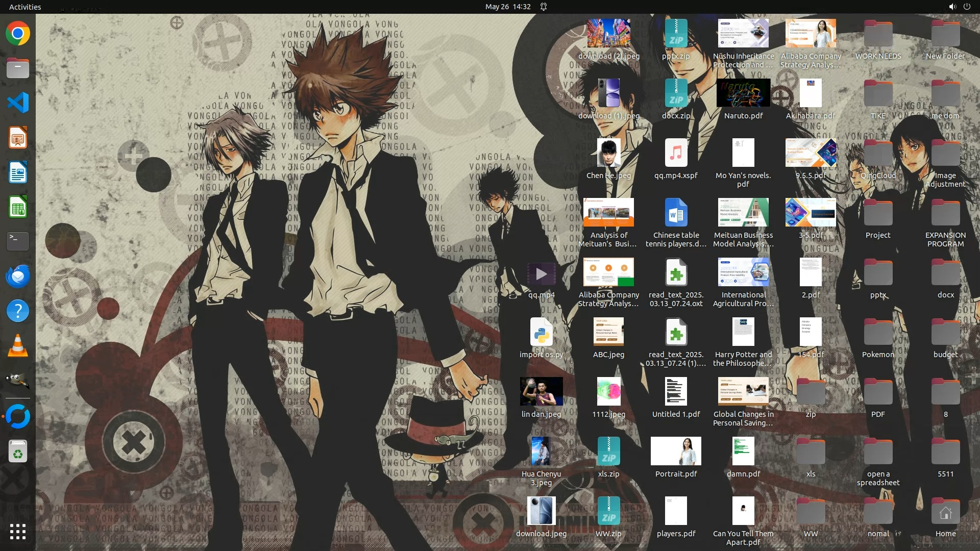Launch GIMP from the dock
Image resolution: width=980 pixels, height=551 pixels.
18,380
